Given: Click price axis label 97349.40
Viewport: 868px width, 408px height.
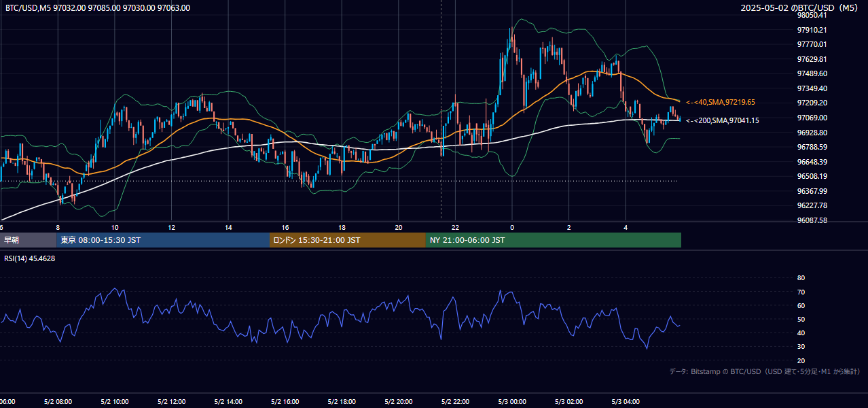Looking at the screenshot, I should (812, 88).
